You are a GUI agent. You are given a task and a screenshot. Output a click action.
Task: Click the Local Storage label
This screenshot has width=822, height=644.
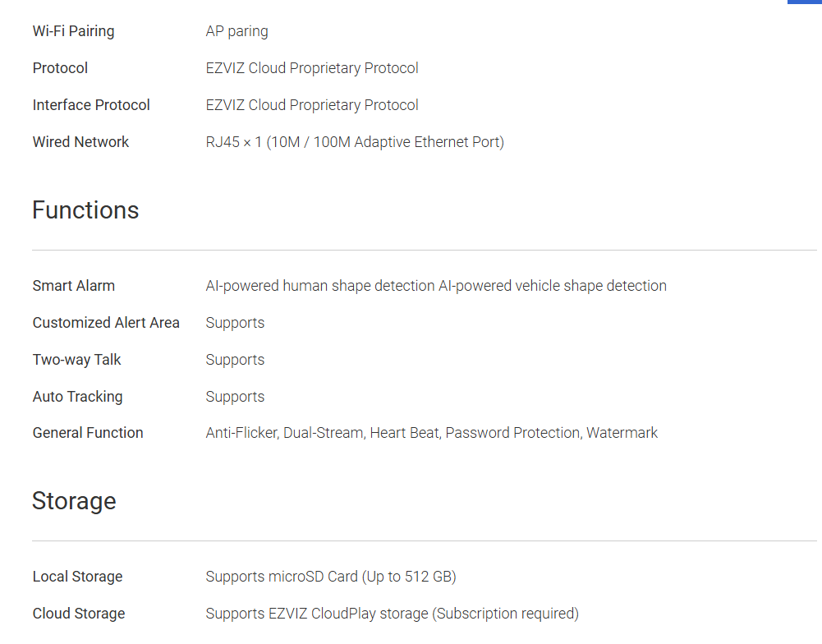(77, 577)
